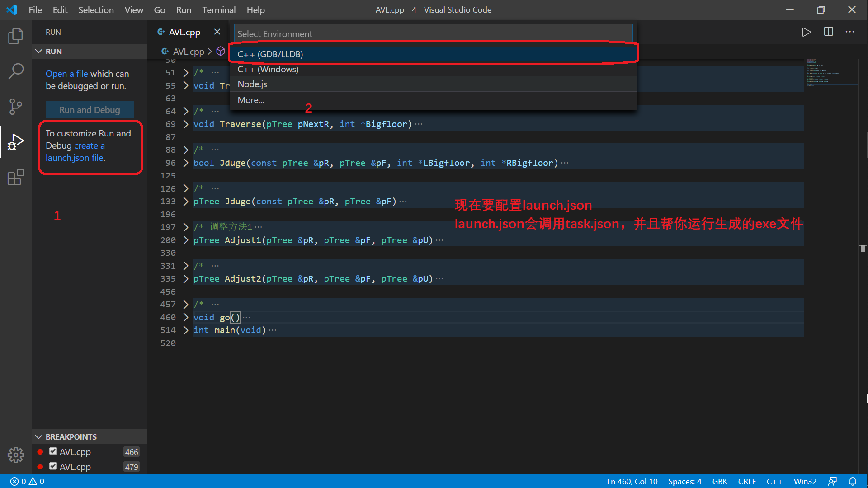Expand folded comment at line 197
Viewport: 868px width, 488px height.
pyautogui.click(x=186, y=227)
